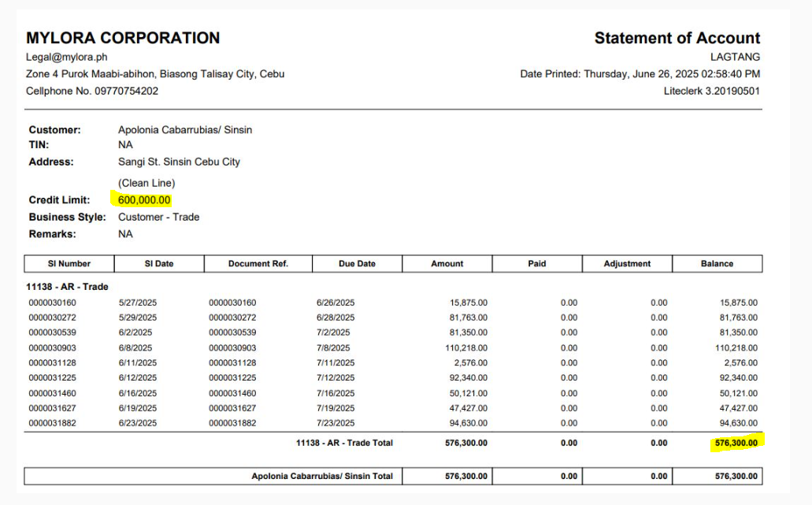The width and height of the screenshot is (812, 505).
Task: Click the Adjustment column header
Action: [627, 264]
